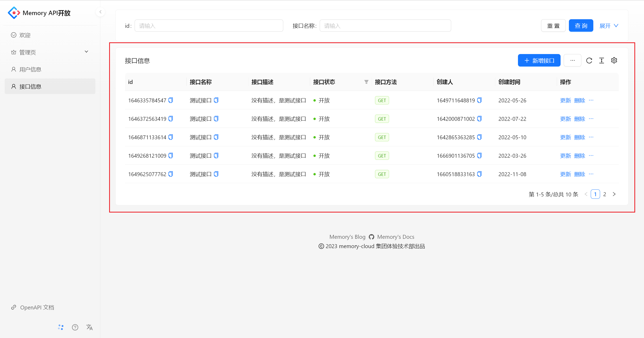Copy 测试接口 name in row 1649625077762
Viewport: 644px width, 338px height.
click(216, 174)
